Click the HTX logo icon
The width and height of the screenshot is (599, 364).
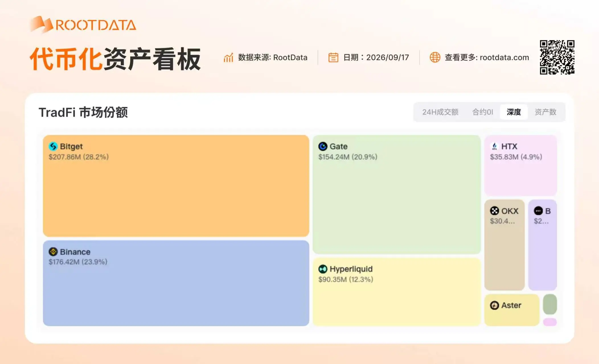coord(495,146)
